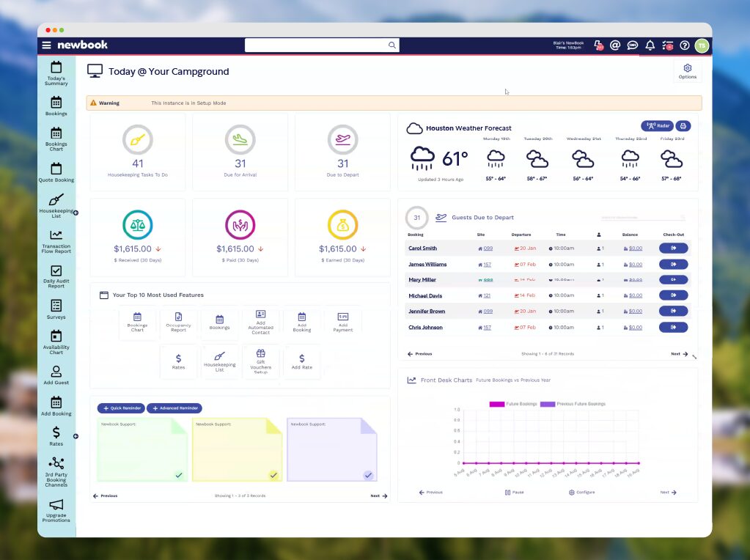Viewport: 750px width, 560px height.
Task: Print the Houston weather forecast
Action: pyautogui.click(x=683, y=126)
